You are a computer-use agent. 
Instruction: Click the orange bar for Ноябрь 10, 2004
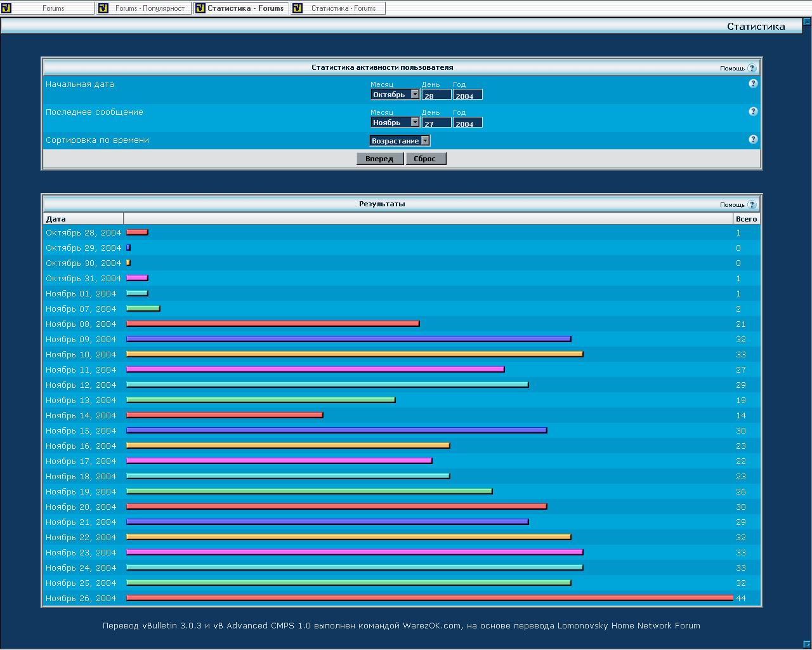(x=355, y=354)
